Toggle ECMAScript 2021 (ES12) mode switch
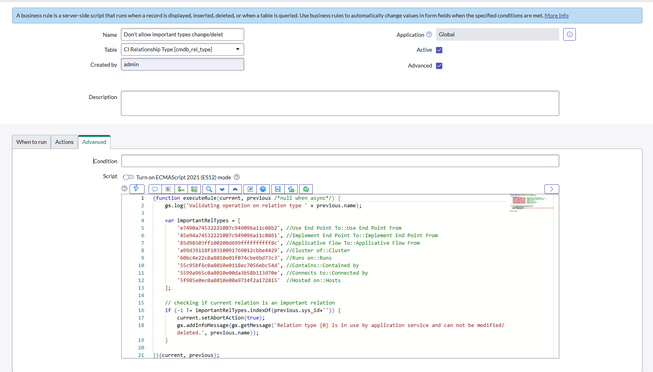Image resolution: width=653 pixels, height=372 pixels. click(128, 177)
